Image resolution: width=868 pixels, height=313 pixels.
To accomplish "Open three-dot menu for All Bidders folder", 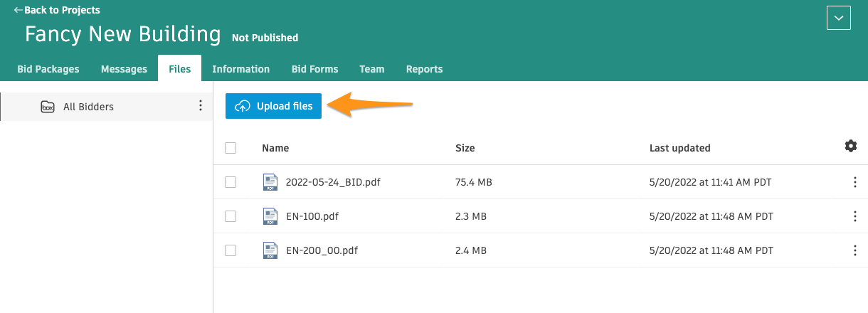I will (x=200, y=106).
